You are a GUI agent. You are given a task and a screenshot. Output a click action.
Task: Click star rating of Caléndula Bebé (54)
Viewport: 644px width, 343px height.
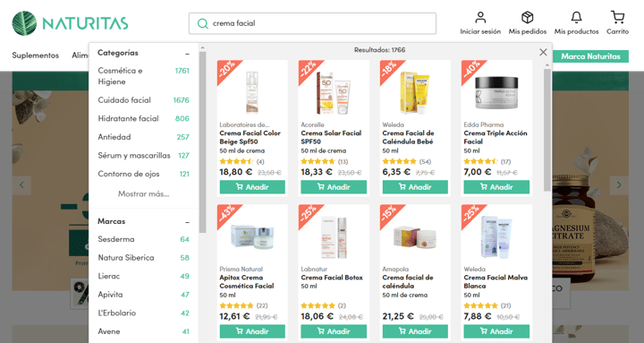(x=399, y=161)
